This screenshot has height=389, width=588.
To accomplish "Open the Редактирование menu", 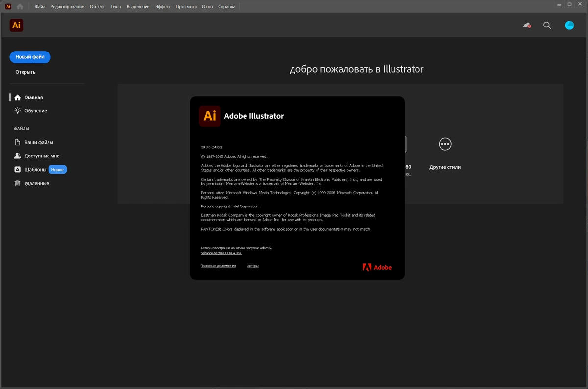I will [x=67, y=7].
